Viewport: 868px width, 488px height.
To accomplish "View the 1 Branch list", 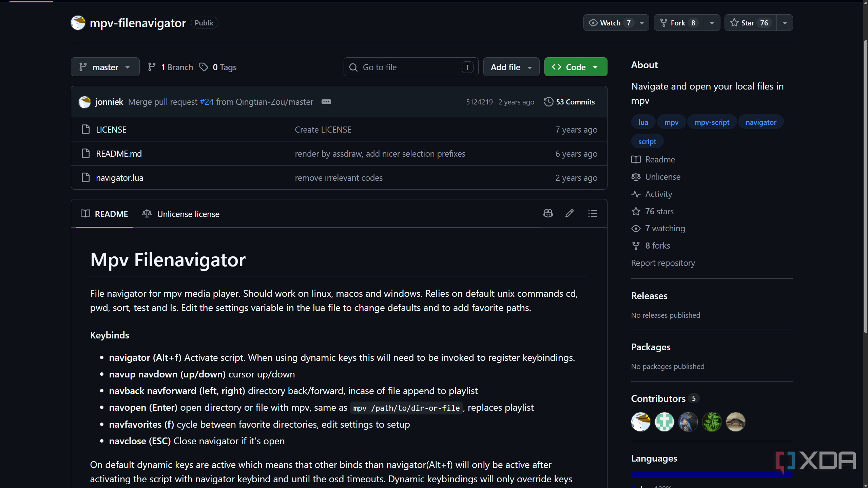I will 171,67.
